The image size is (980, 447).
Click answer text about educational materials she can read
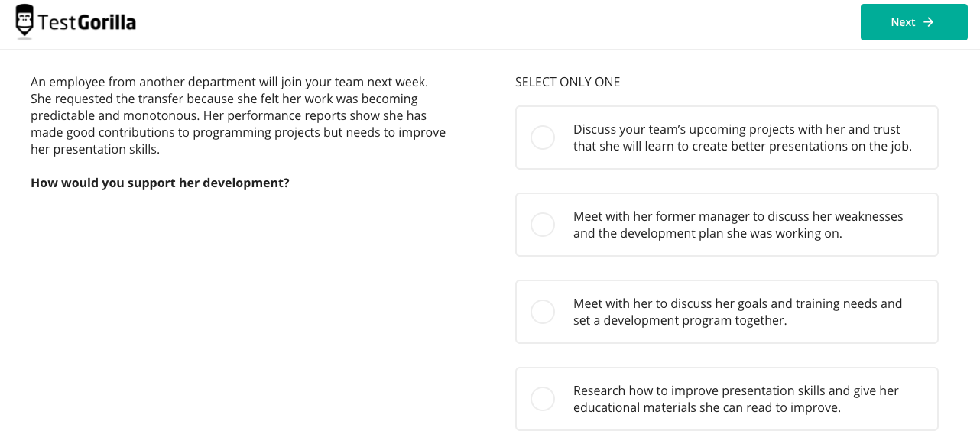click(706, 407)
